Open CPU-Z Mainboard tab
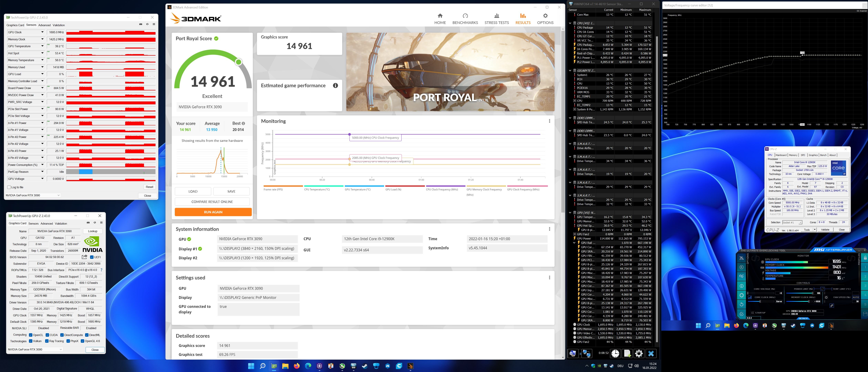The width and height of the screenshot is (868, 372). pos(781,155)
